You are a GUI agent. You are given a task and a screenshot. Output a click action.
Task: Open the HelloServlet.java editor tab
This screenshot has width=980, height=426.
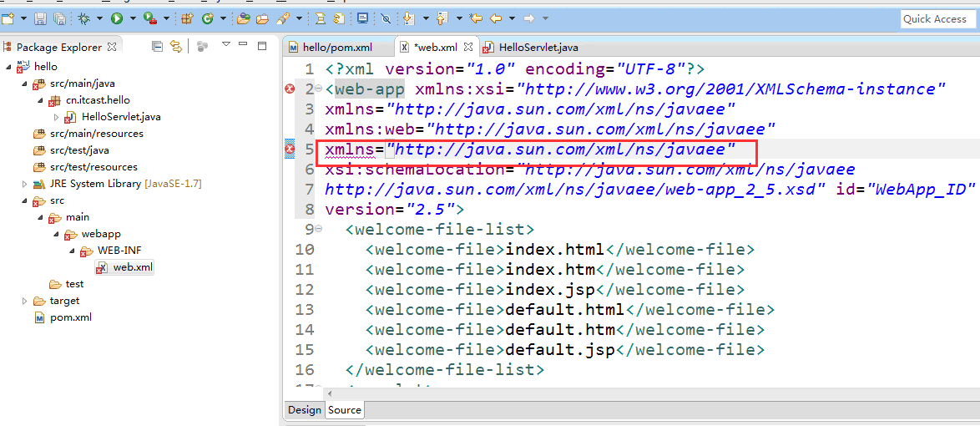pos(531,47)
